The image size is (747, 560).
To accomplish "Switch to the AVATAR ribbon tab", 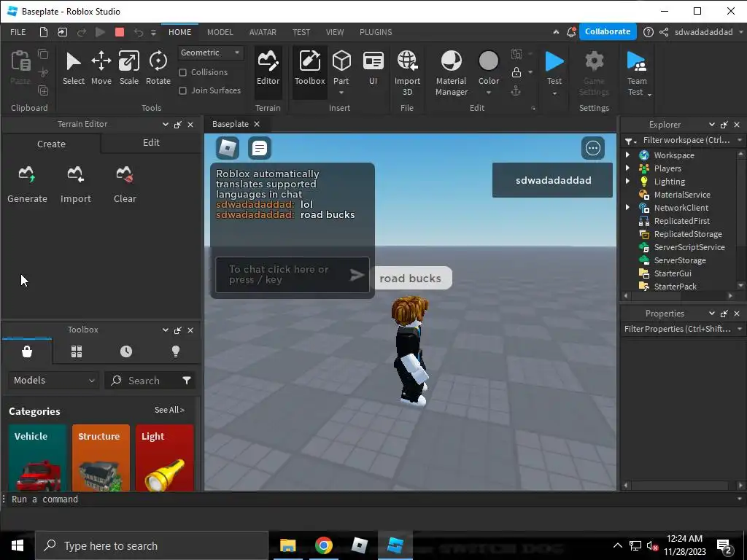I will tap(263, 32).
